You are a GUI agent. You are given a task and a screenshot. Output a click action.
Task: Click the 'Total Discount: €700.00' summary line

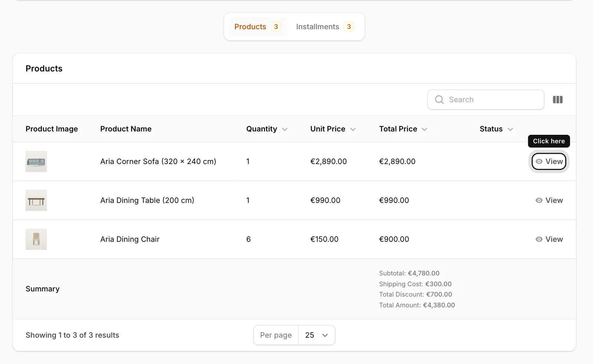click(415, 294)
